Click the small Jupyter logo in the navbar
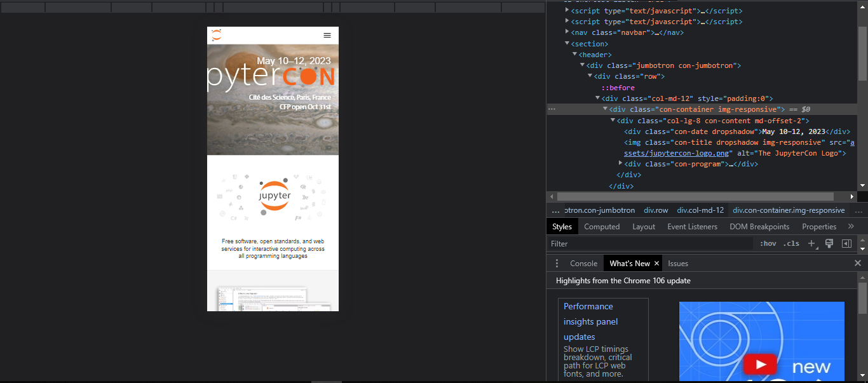868x383 pixels. pyautogui.click(x=217, y=35)
